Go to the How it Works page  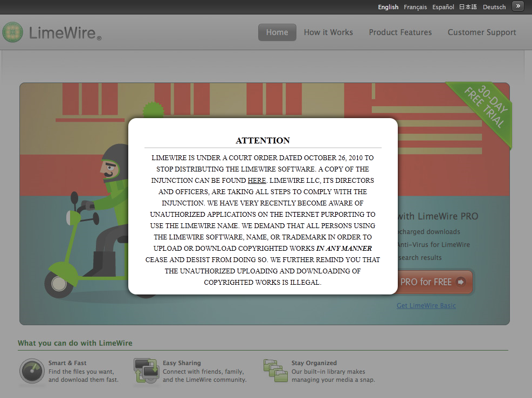click(328, 32)
